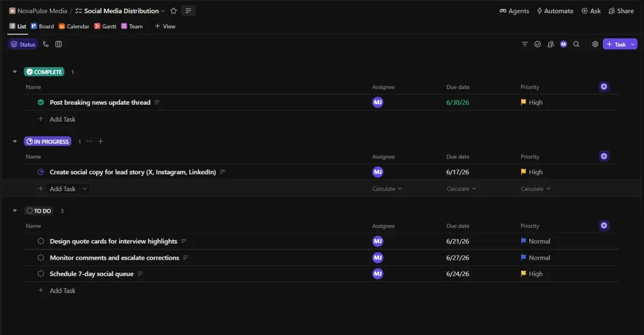Toggle status circle for Schedule 7-day social queue

pyautogui.click(x=41, y=274)
